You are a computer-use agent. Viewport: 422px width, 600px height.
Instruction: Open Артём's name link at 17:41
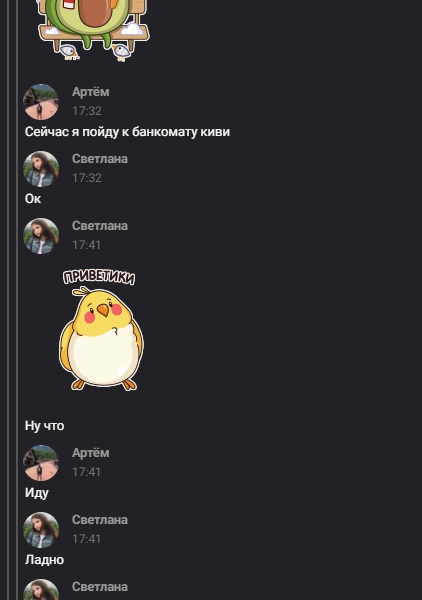pos(91,453)
